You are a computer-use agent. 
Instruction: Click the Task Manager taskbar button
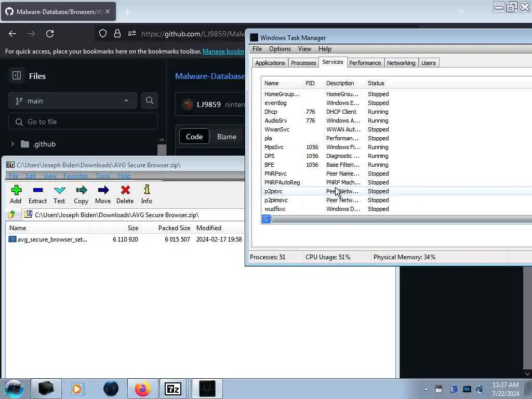point(207,389)
